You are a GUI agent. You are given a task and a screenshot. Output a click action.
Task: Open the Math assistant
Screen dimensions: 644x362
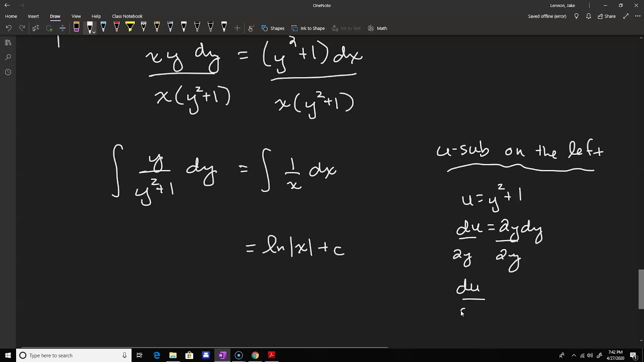tap(377, 28)
